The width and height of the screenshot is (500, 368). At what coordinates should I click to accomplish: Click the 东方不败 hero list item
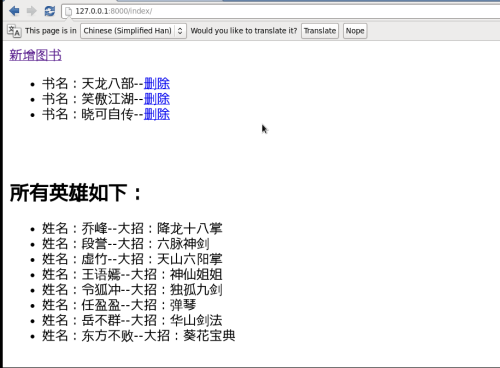click(139, 336)
